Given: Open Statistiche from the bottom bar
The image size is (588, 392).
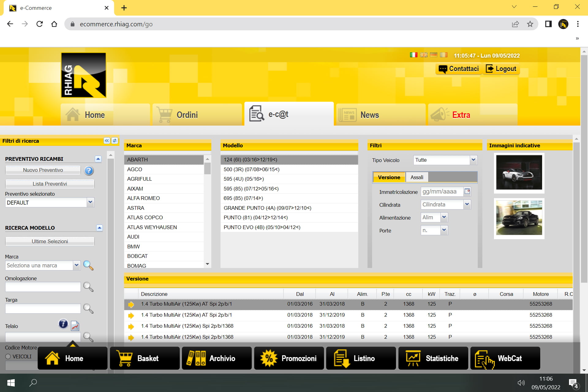Looking at the screenshot, I should click(x=433, y=358).
